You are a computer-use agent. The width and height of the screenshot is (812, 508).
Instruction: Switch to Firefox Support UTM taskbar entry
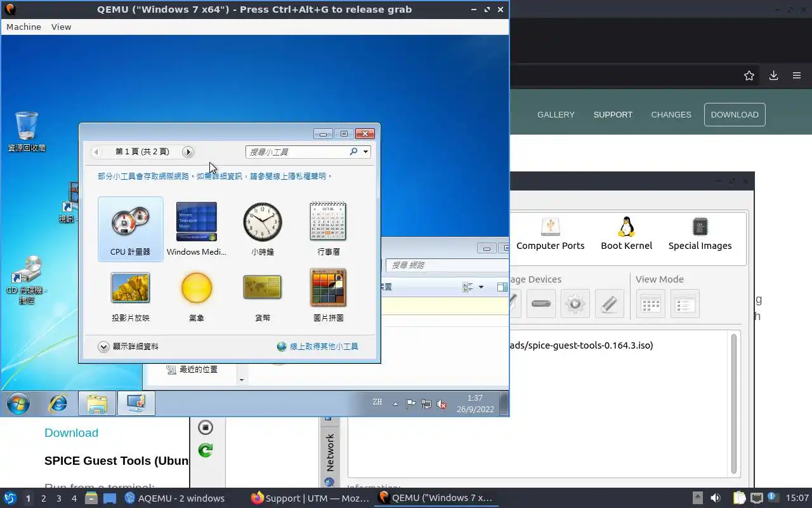click(310, 498)
